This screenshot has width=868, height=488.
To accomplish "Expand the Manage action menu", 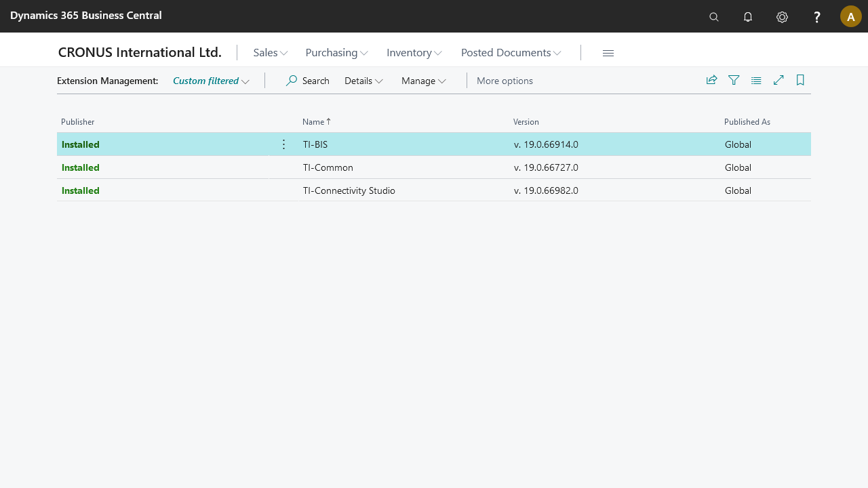I will (x=424, y=81).
